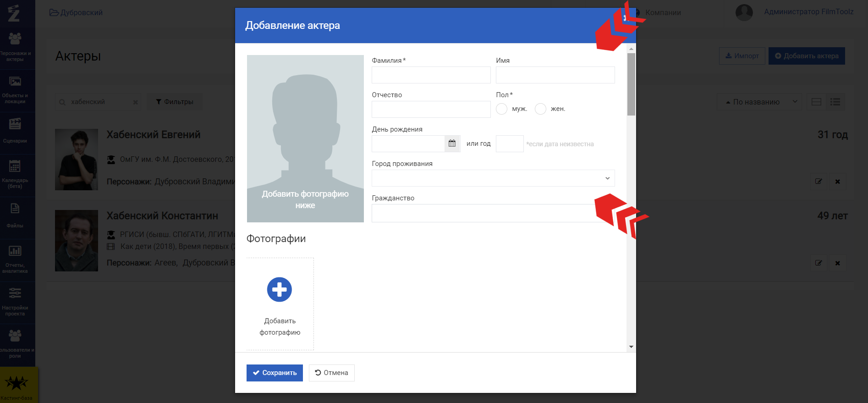Select муж. gender radio button

(501, 109)
